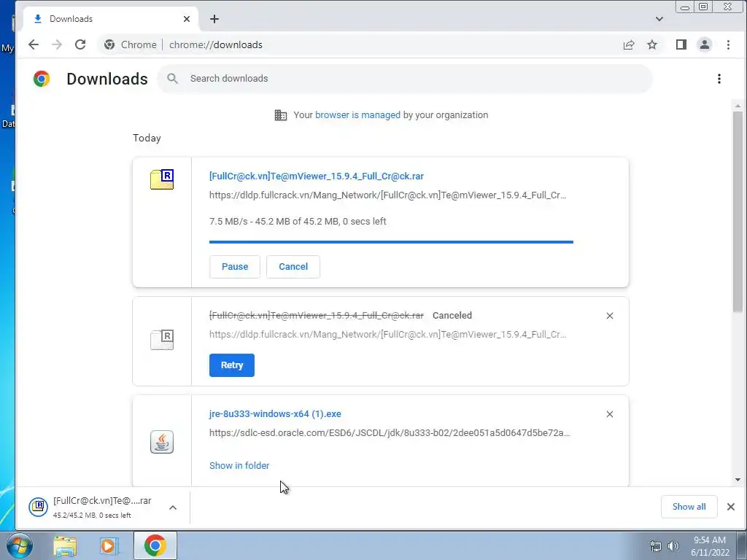Open the tab search dropdown arrow
The image size is (747, 560).
(x=659, y=19)
